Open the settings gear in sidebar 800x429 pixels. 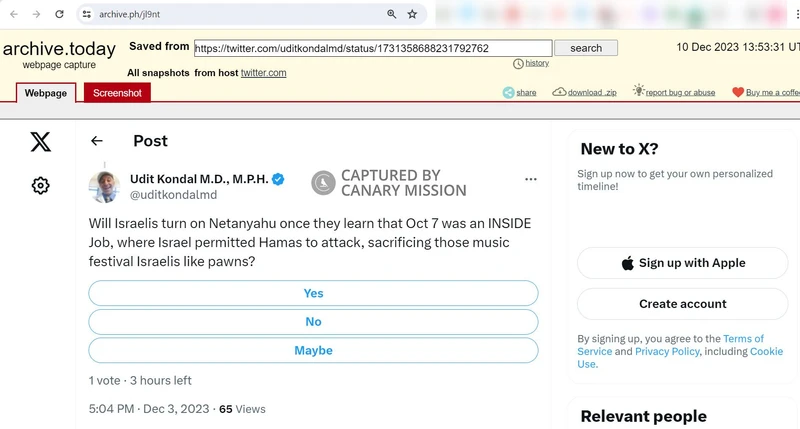pyautogui.click(x=40, y=185)
